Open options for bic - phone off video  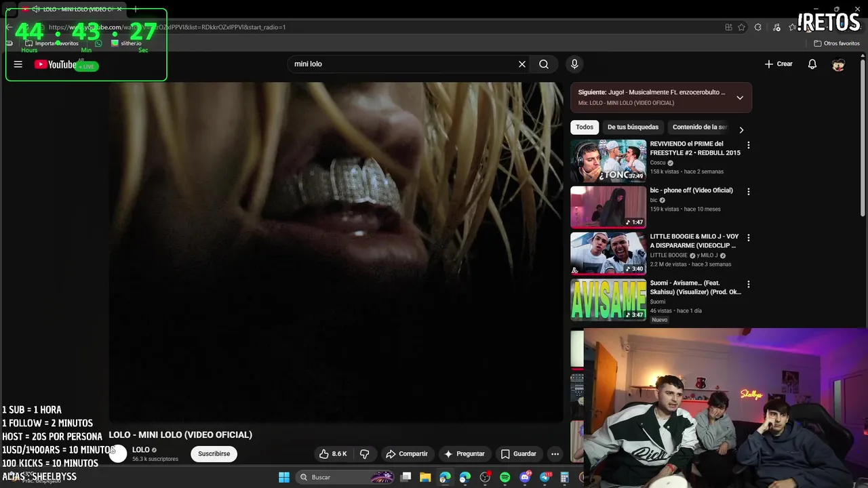point(749,192)
